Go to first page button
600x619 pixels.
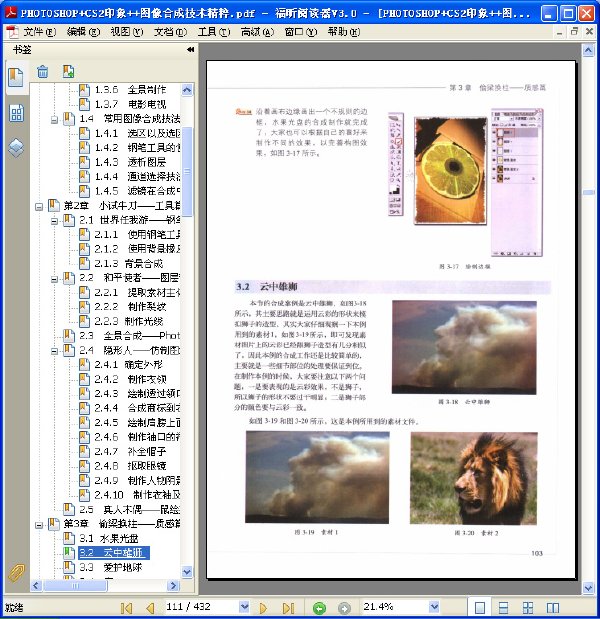[126, 608]
